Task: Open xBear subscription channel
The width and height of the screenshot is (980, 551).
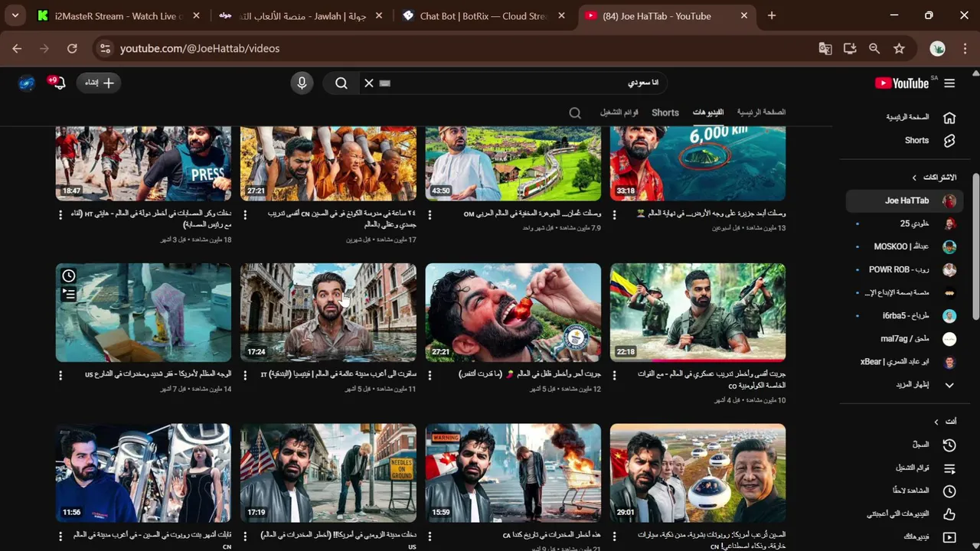Action: [x=904, y=361]
